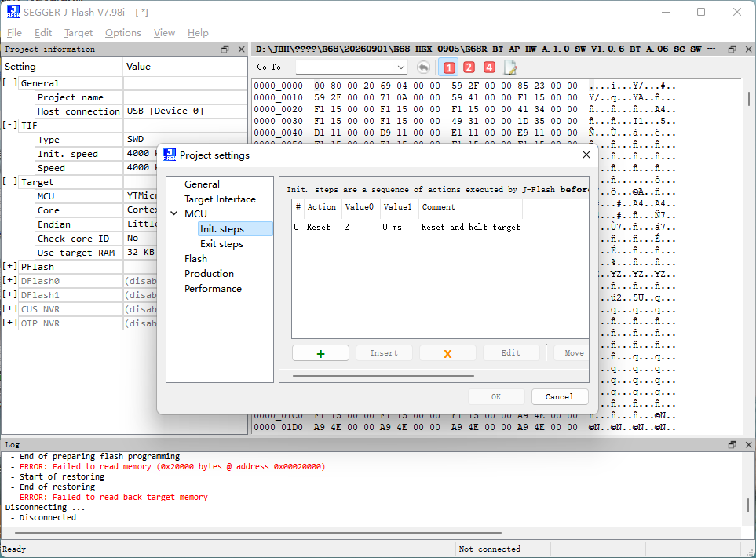Close the Project information panel
Image resolution: width=756 pixels, height=558 pixels.
click(x=242, y=49)
